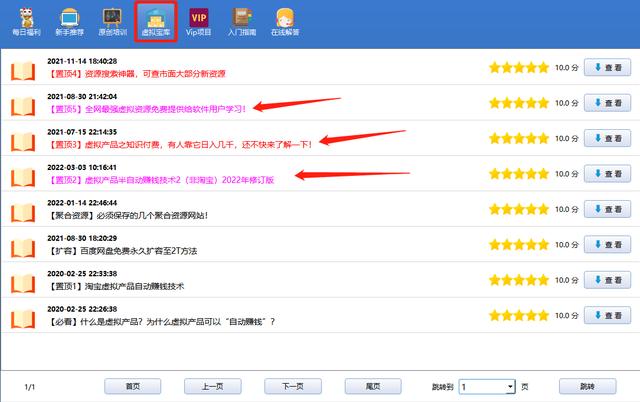Screen dimensions: 640x402
Task: Click 查看 button for 聚合资源 row
Action: (x=607, y=209)
